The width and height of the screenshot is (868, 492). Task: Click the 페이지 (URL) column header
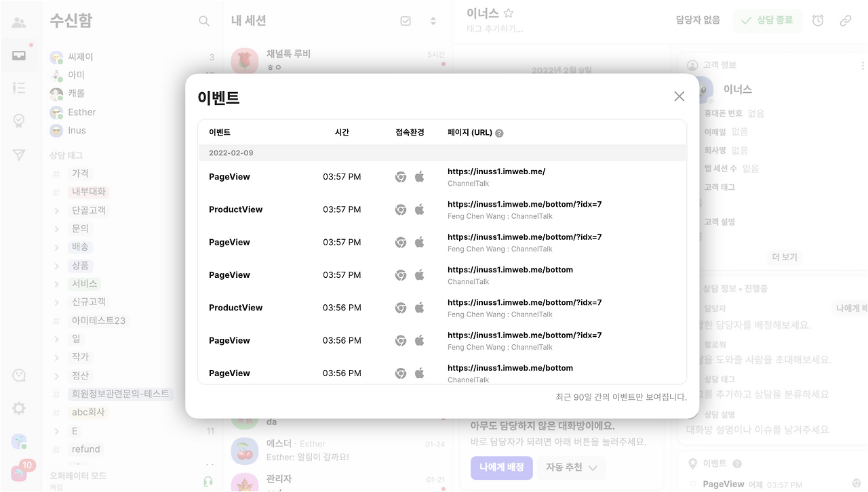470,133
